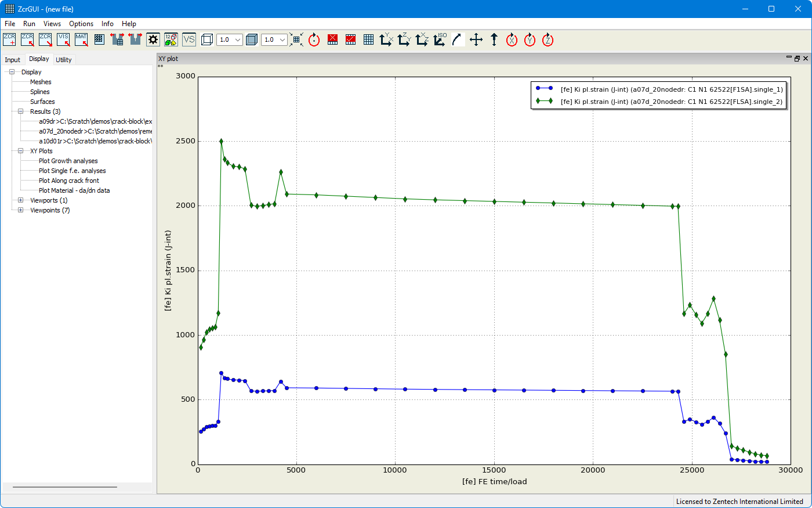Image resolution: width=812 pixels, height=508 pixels.
Task: Click the zoom-to-fit arrows icon
Action: click(296, 39)
